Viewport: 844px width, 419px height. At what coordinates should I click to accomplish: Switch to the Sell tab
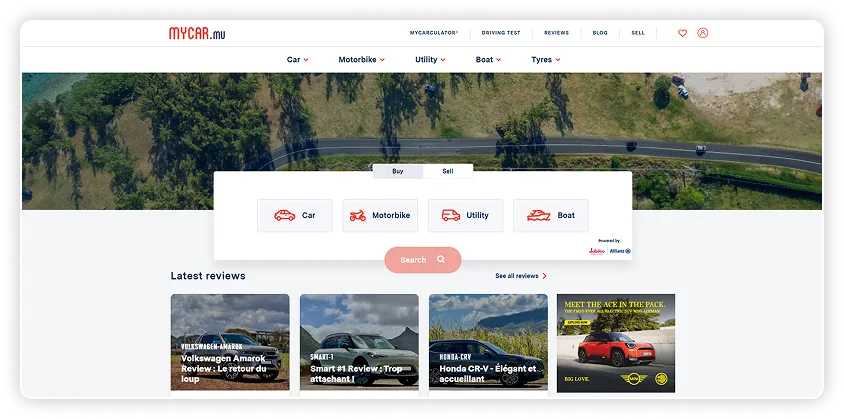[448, 171]
